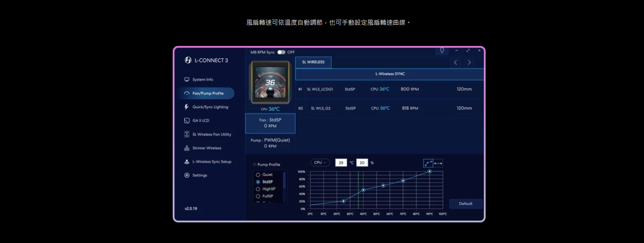Open the CPU temperature source dropdown
Viewport: 644px width, 243px height.
(x=320, y=162)
